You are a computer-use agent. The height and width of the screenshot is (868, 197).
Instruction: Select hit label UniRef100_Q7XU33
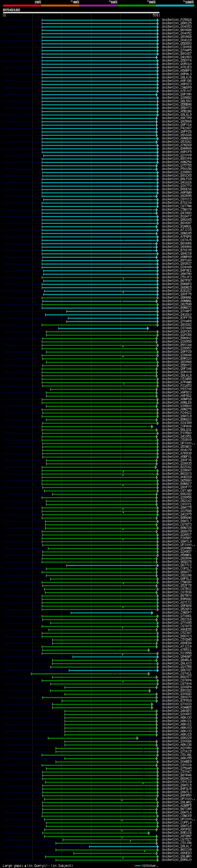pyautogui.click(x=177, y=704)
